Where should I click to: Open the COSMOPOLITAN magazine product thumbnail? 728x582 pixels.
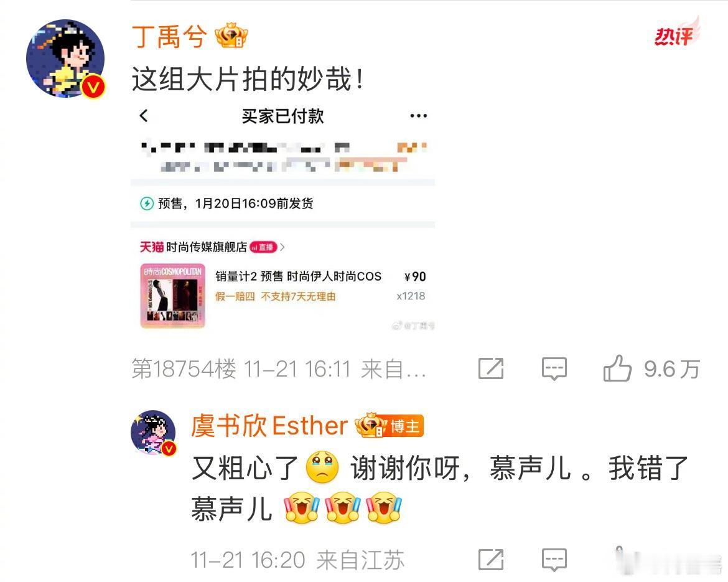pyautogui.click(x=173, y=296)
